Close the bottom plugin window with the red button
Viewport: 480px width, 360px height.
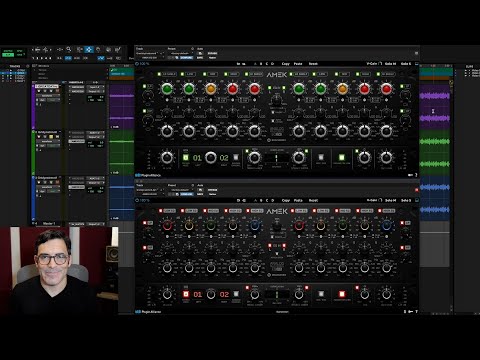[416, 190]
